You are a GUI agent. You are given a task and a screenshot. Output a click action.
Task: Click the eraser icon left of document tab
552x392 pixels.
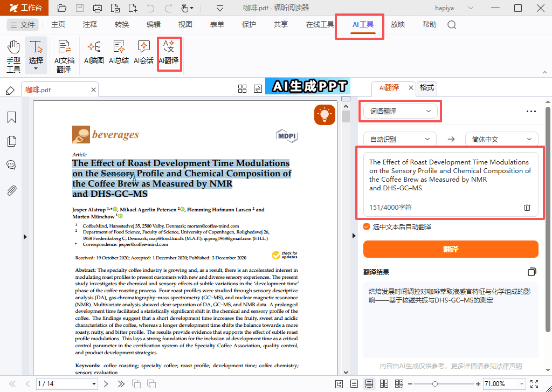10,91
